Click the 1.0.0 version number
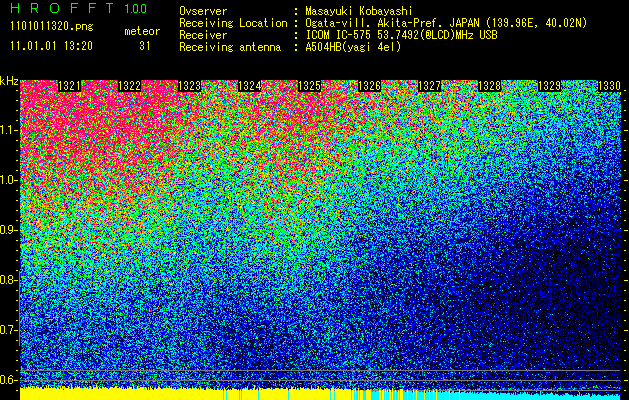The height and width of the screenshot is (400, 629). pyautogui.click(x=136, y=9)
